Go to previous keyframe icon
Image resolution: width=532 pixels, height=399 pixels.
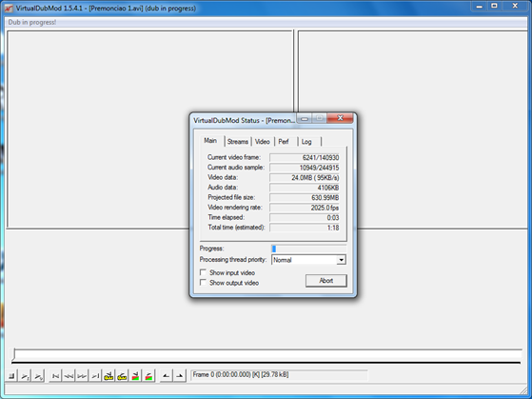click(108, 376)
